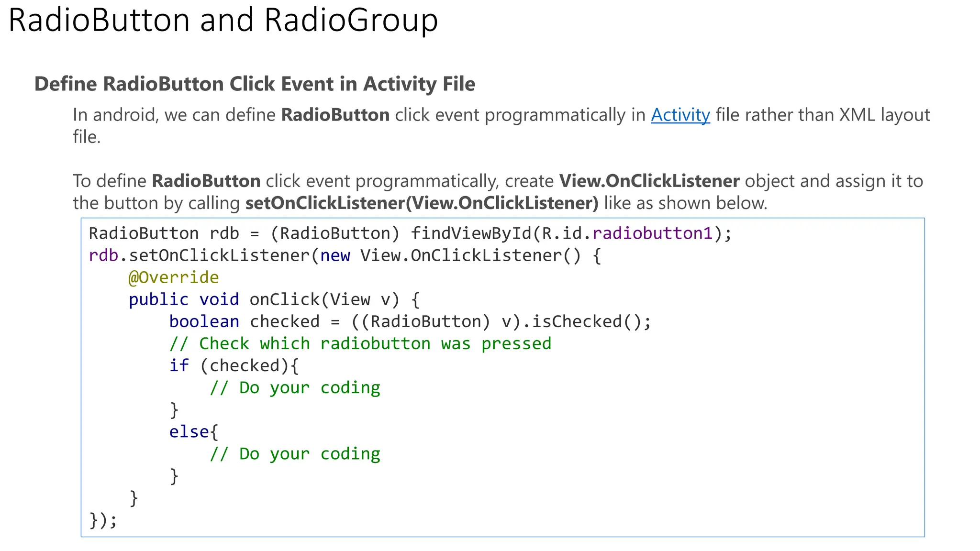
Task: Click the findViewById call in the code
Action: 471,233
